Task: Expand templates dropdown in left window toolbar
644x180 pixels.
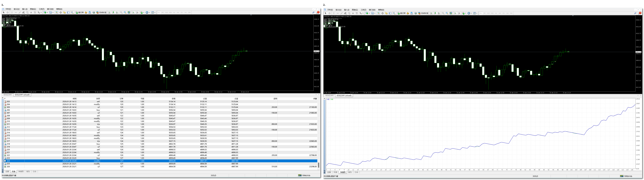Action: tap(155, 12)
